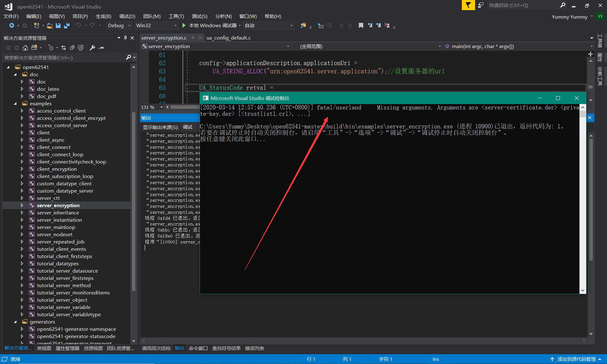
Task: Toggle a bookmark with the bookmark icon
Action: pyautogui.click(x=361, y=25)
